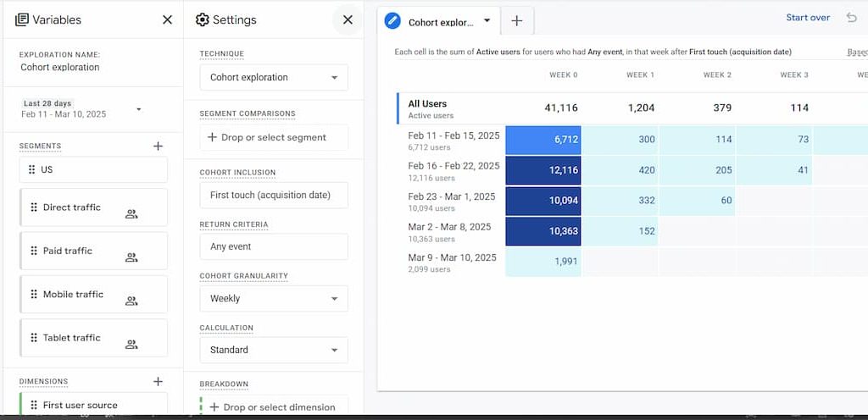
Task: Click the Start over link
Action: (807, 18)
